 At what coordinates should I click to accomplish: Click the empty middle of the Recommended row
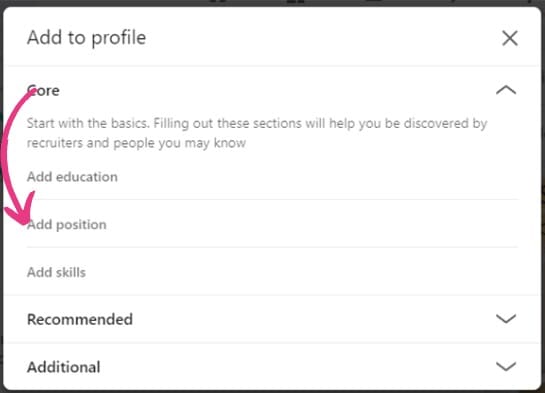coord(313,319)
